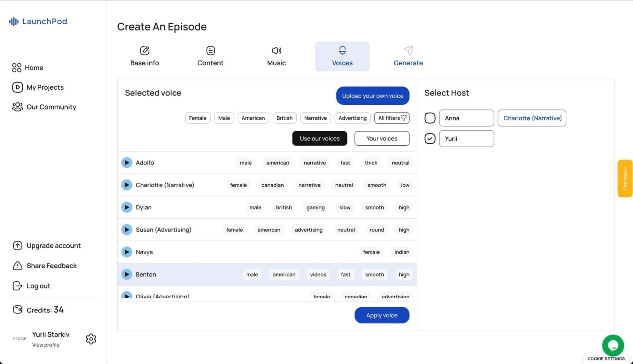Play the Adolfo voice preview
This screenshot has width=633, height=364.
127,163
